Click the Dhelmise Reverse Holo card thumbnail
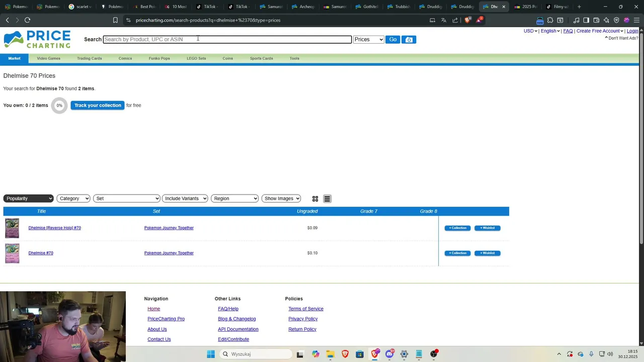The width and height of the screenshot is (644, 362). point(12,228)
